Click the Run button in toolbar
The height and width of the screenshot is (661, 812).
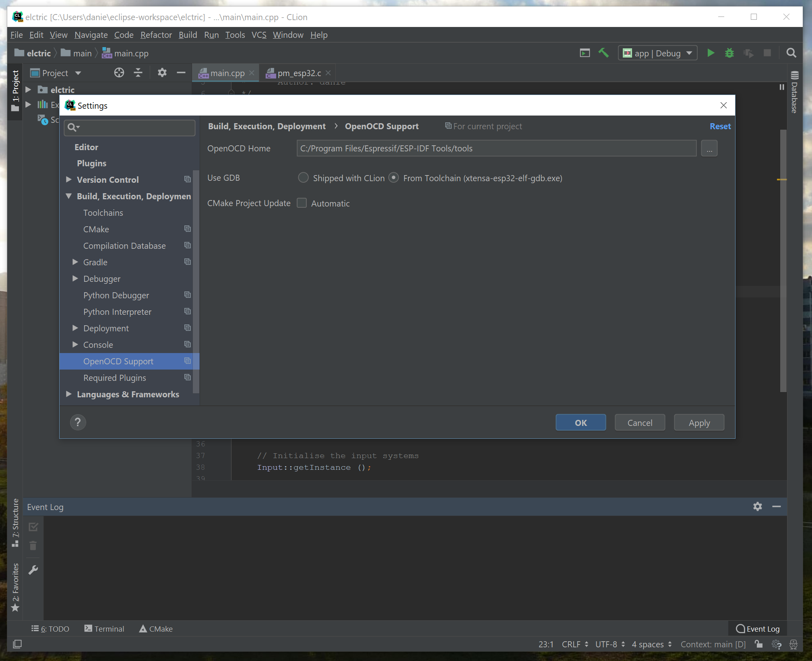tap(711, 53)
